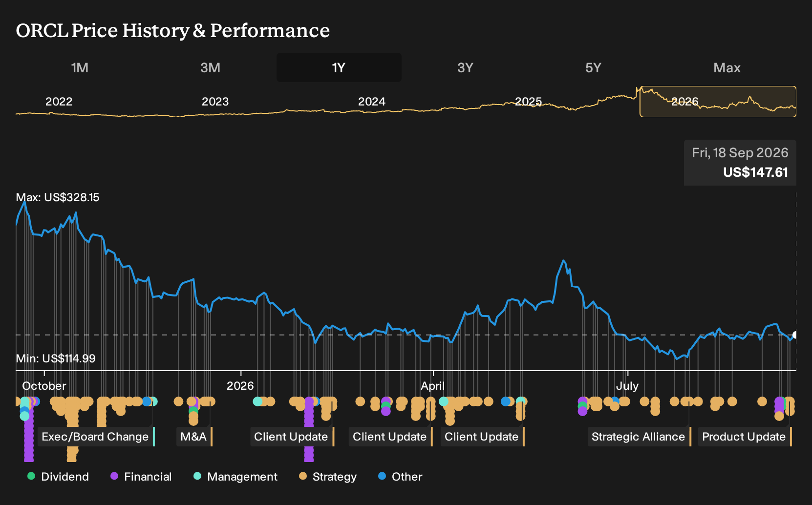
Task: Open the M&A event label
Action: 194,437
